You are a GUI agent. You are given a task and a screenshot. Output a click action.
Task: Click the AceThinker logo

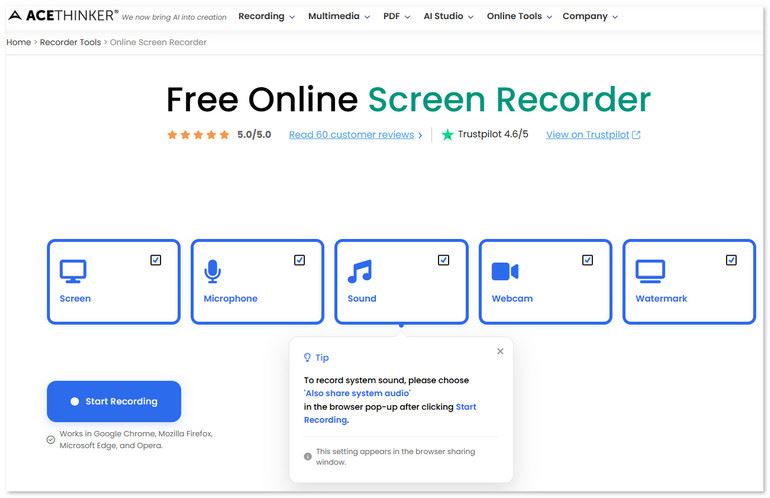point(63,16)
